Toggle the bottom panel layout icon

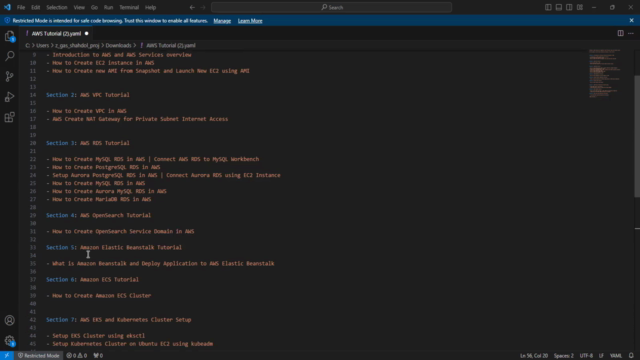pyautogui.click(x=559, y=7)
